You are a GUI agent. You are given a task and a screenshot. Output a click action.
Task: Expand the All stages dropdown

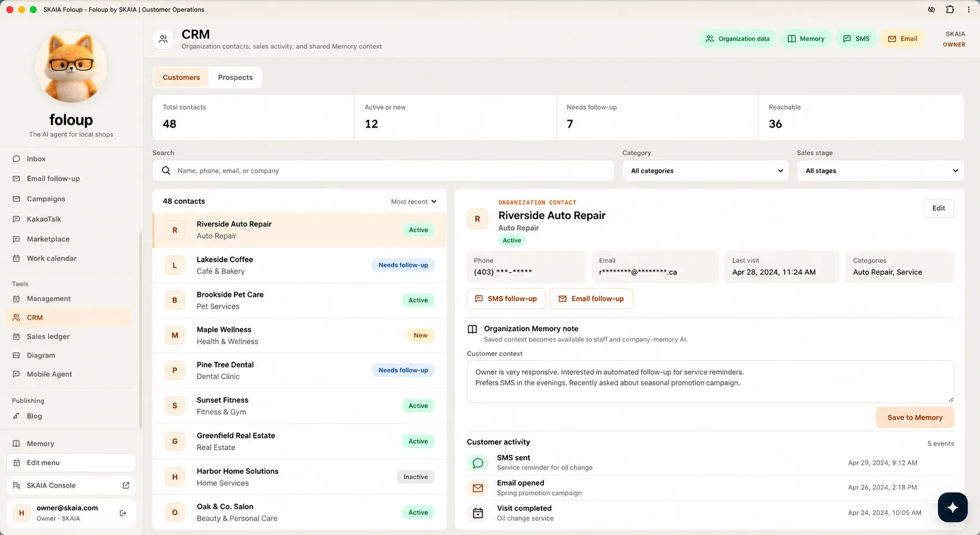(880, 171)
